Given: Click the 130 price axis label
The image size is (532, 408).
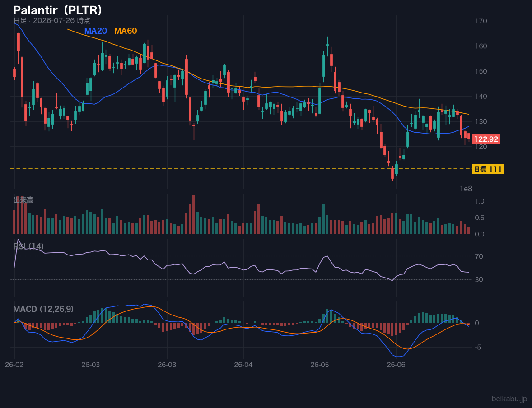Looking at the screenshot, I should coord(481,121).
